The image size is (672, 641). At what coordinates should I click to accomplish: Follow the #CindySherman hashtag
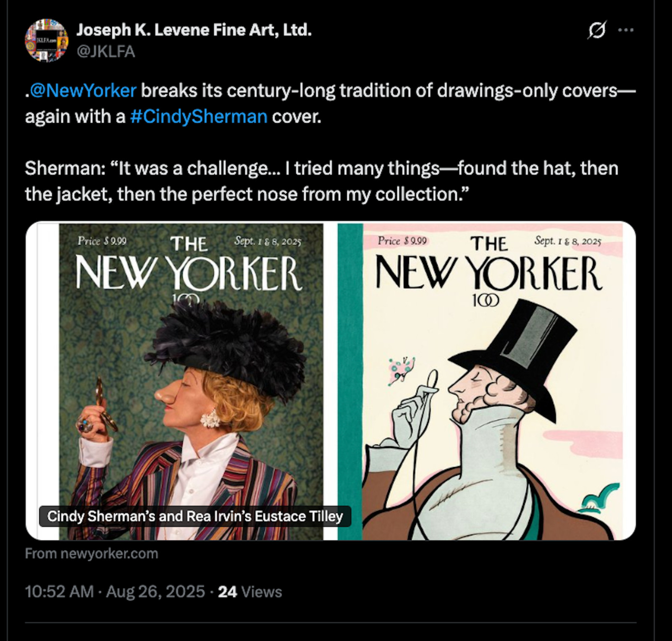click(199, 117)
